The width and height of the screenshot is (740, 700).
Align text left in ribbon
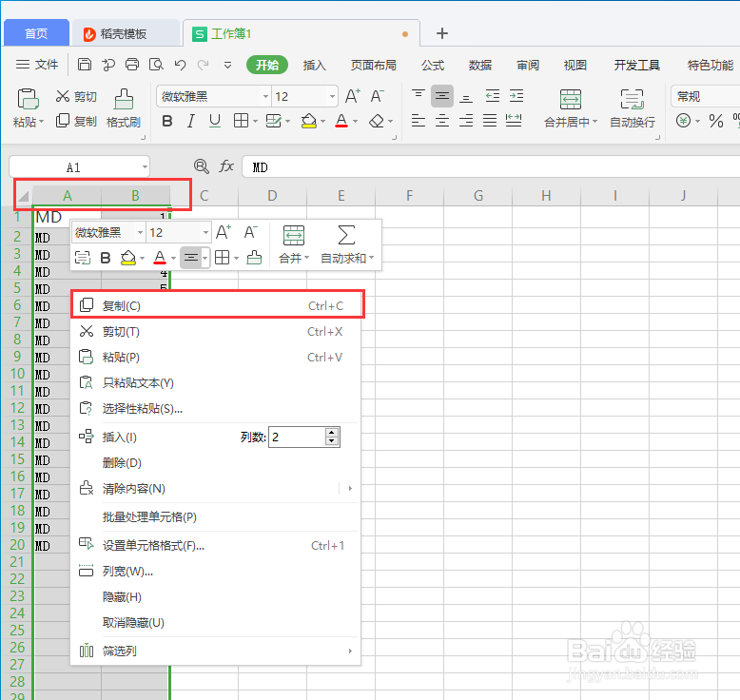pos(419,122)
